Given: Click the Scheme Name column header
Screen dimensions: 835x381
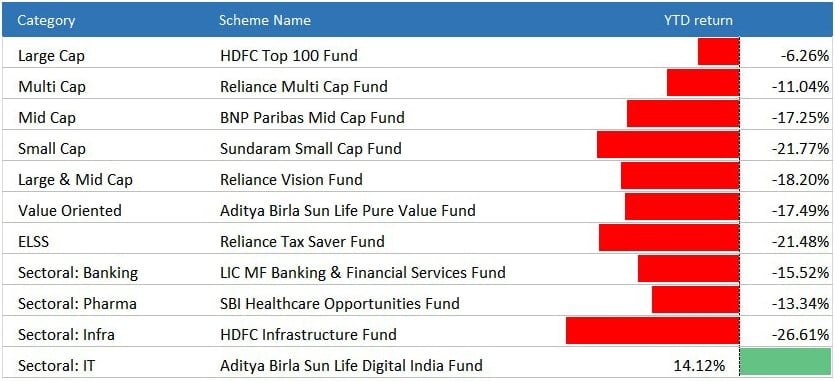Looking at the screenshot, I should click(265, 20).
